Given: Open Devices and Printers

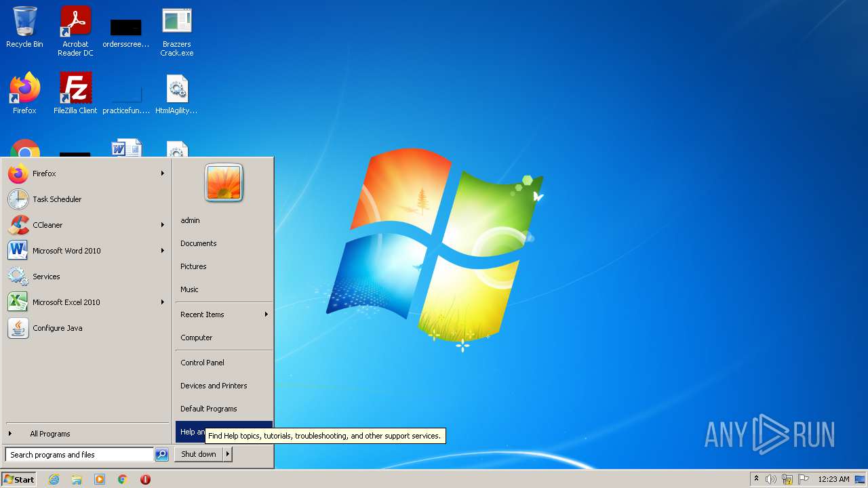Looking at the screenshot, I should [x=224, y=386].
